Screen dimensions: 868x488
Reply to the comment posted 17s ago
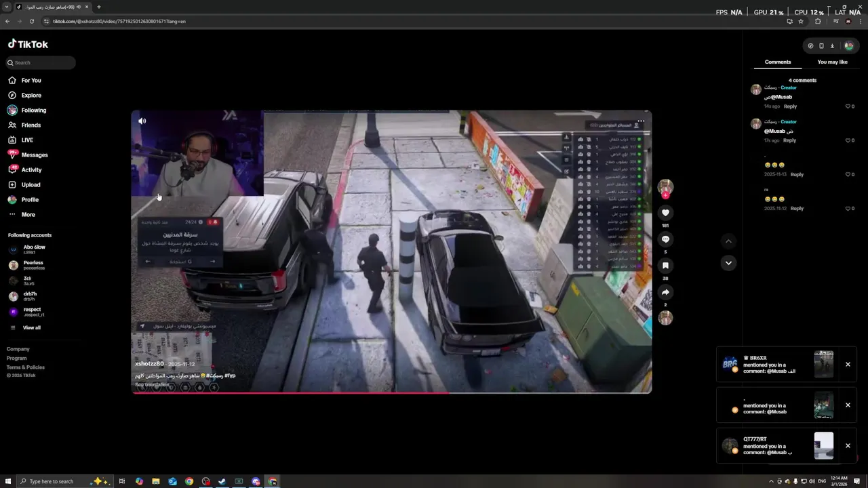tap(789, 140)
